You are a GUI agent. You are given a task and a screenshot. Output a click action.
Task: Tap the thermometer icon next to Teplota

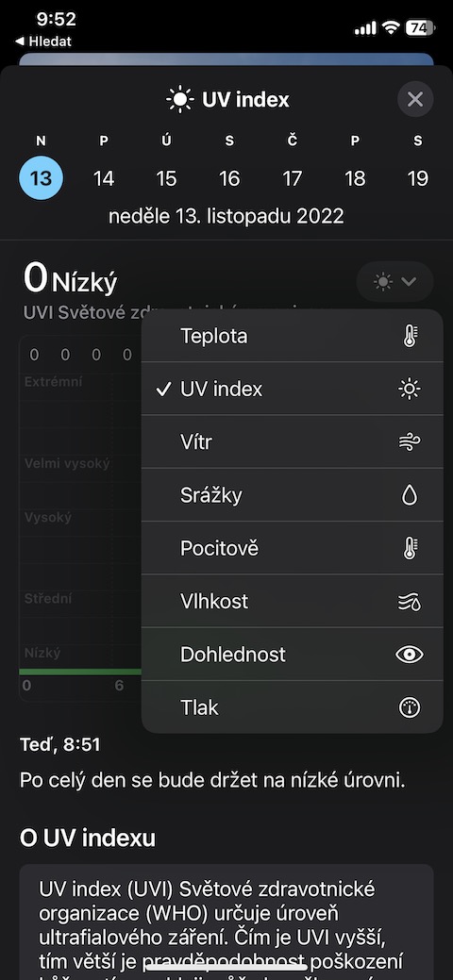[x=410, y=336]
